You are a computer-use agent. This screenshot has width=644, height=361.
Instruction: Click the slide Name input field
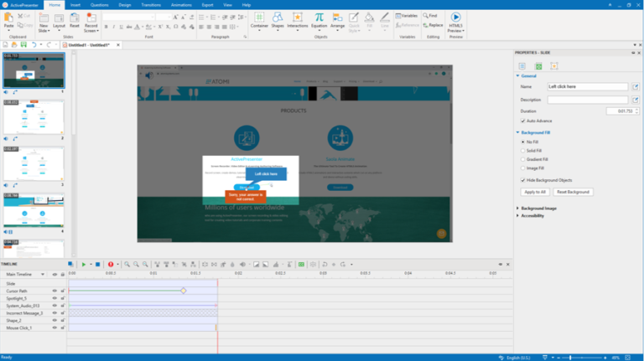587,86
